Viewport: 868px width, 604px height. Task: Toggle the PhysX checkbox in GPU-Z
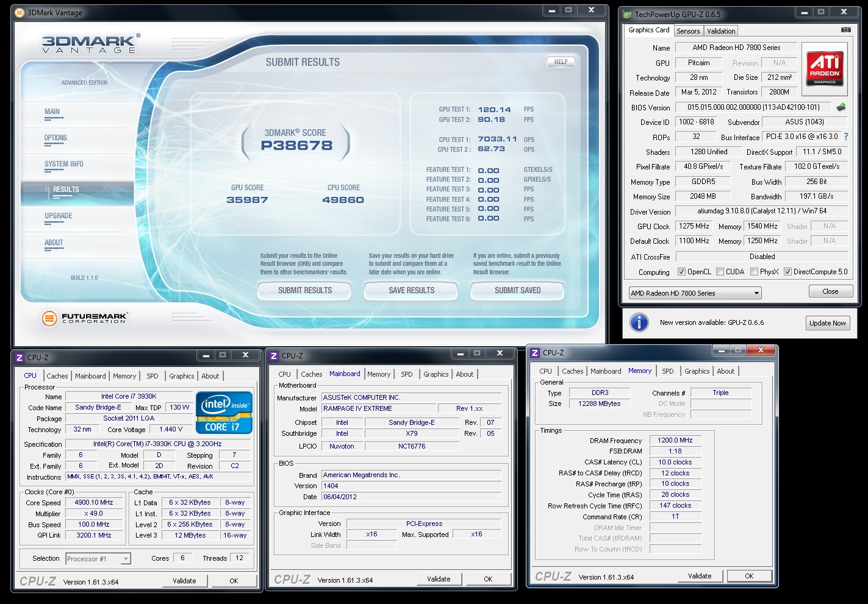(x=755, y=272)
